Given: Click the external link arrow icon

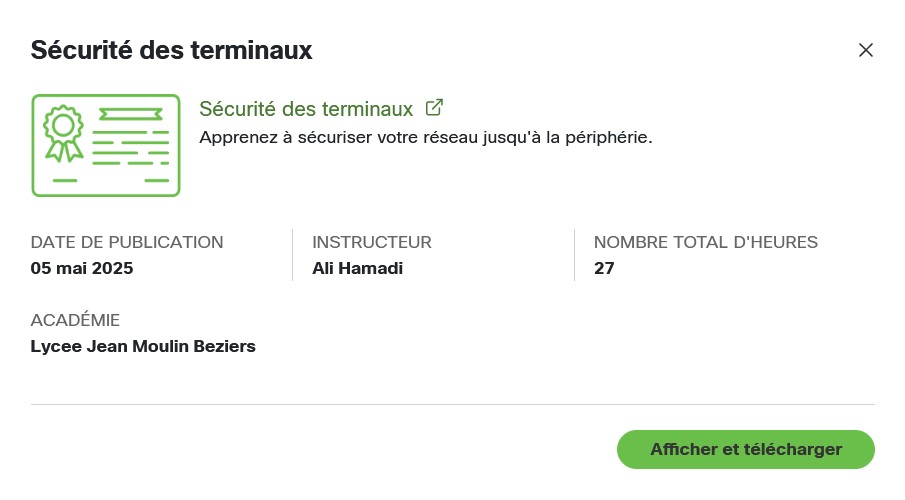Looking at the screenshot, I should [434, 107].
